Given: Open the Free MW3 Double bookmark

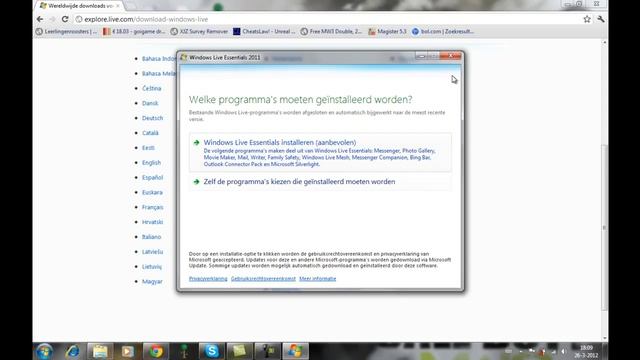Looking at the screenshot, I should pos(331,31).
